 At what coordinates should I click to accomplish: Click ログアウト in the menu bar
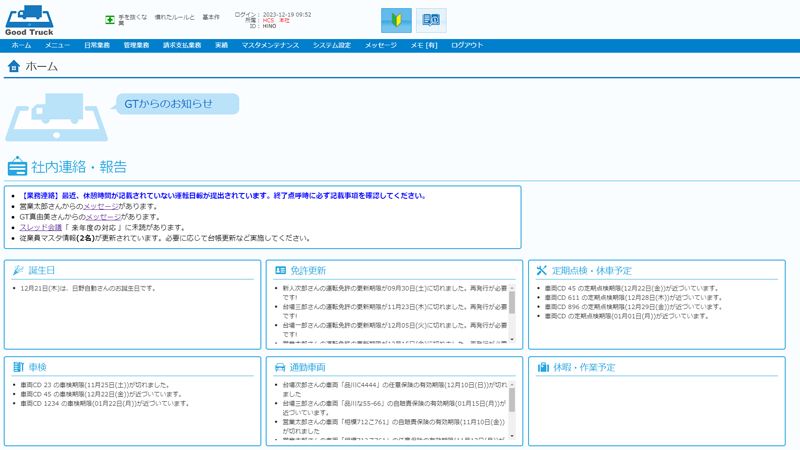pos(467,46)
